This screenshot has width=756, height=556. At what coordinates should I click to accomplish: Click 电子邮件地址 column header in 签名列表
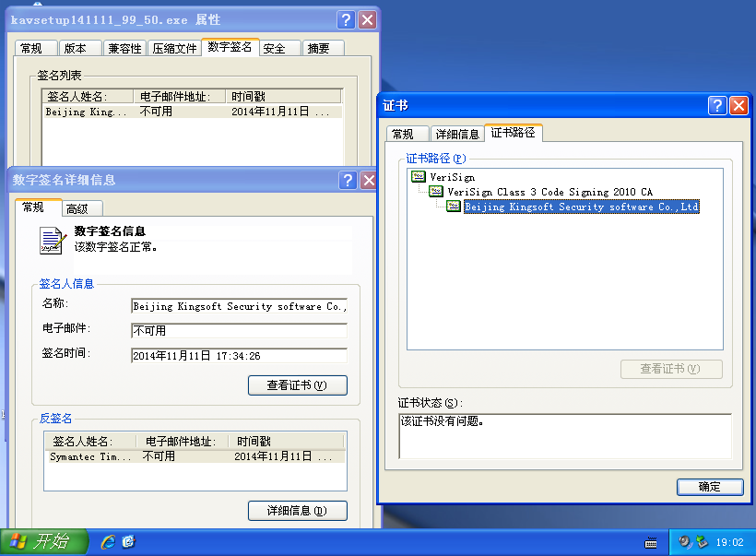180,97
